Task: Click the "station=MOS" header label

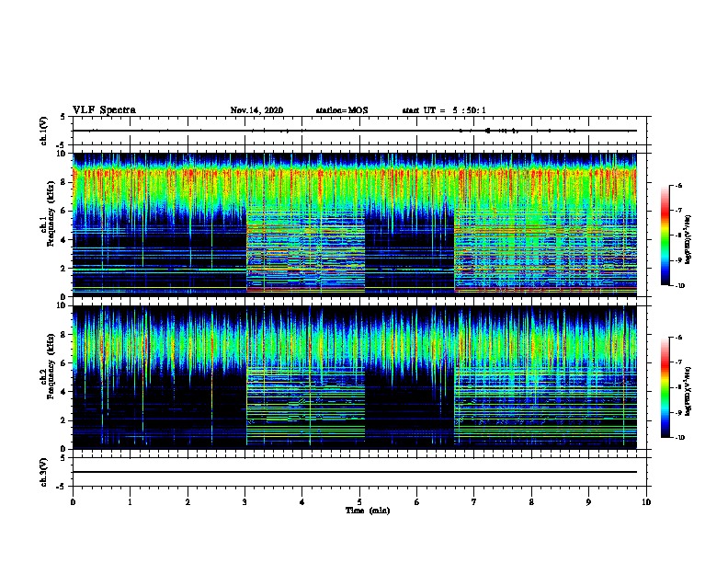Action: [342, 110]
